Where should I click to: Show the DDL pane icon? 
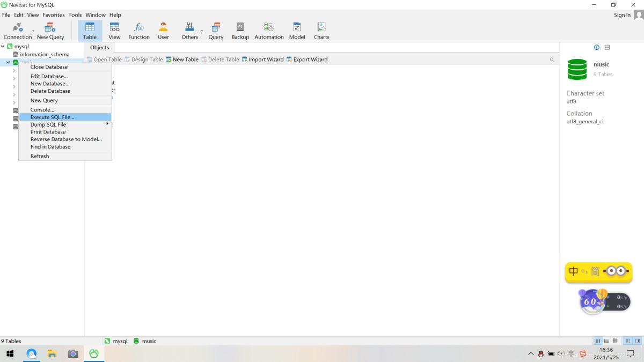click(x=607, y=47)
